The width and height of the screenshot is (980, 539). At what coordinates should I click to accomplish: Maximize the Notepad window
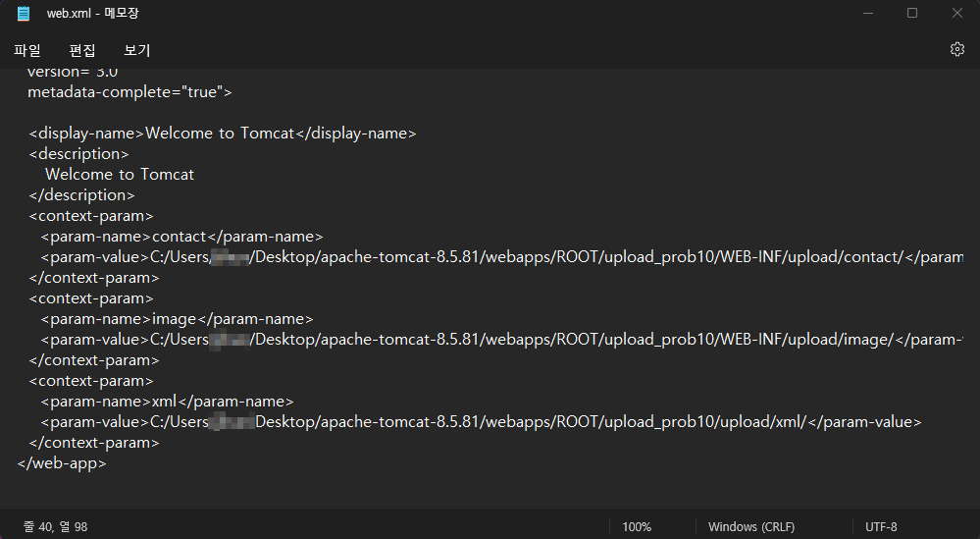[912, 13]
